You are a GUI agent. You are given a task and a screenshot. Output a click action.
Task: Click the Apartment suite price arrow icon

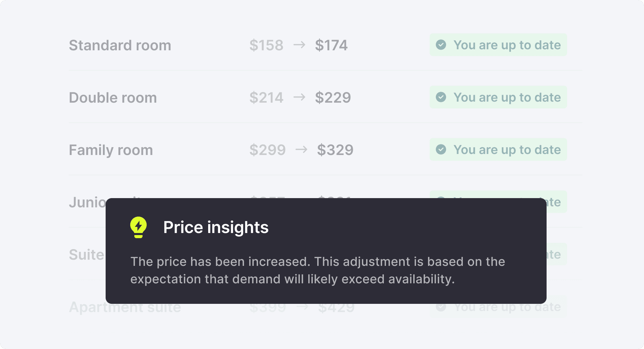302,307
